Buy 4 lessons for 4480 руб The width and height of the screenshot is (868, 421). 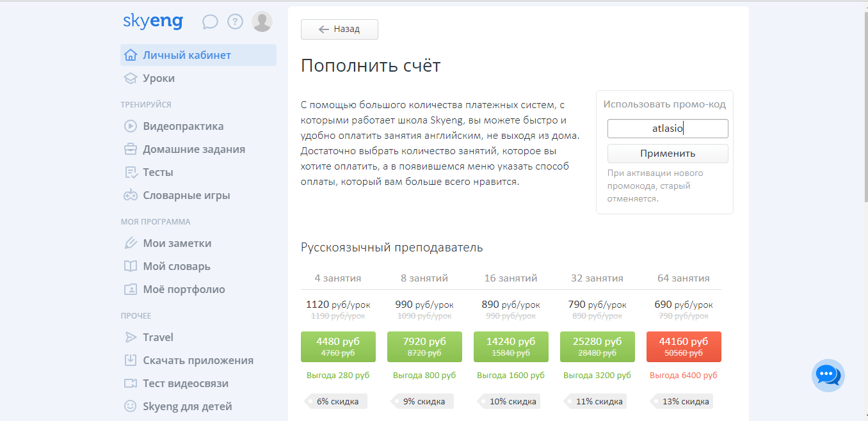[338, 346]
